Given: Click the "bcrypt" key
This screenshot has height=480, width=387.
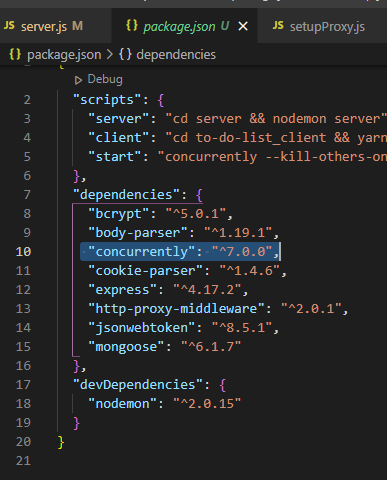Looking at the screenshot, I should coord(118,214).
